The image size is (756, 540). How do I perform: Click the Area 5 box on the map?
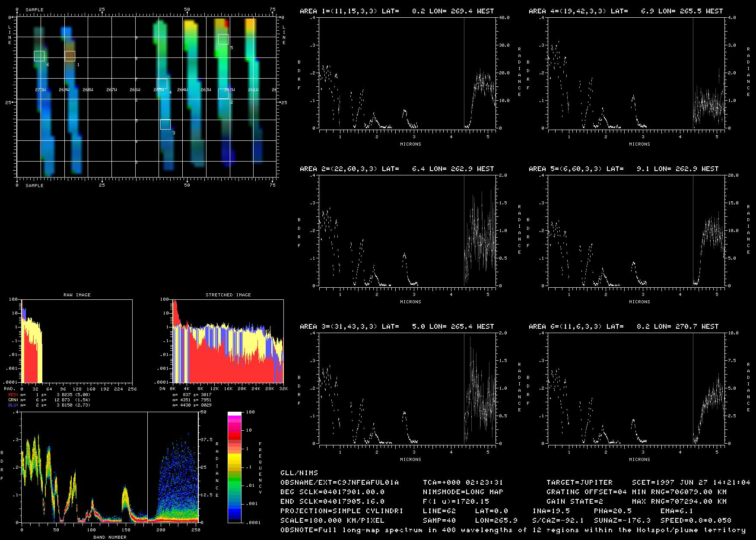click(x=223, y=39)
